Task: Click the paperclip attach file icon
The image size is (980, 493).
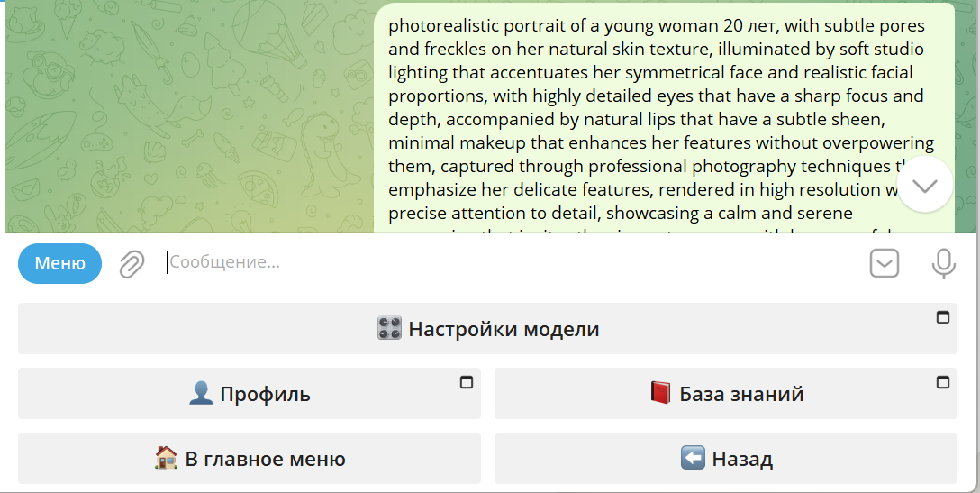Action: pyautogui.click(x=132, y=264)
